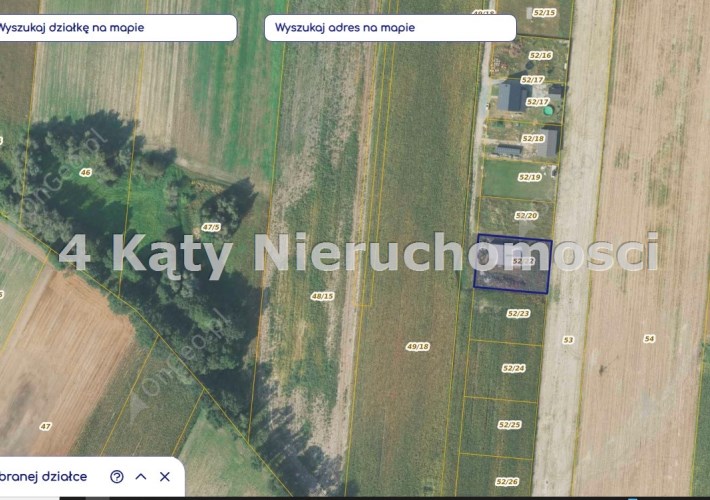Click the 'Wyszukaj adres na mapie' search field
710x500 pixels.
(375, 28)
